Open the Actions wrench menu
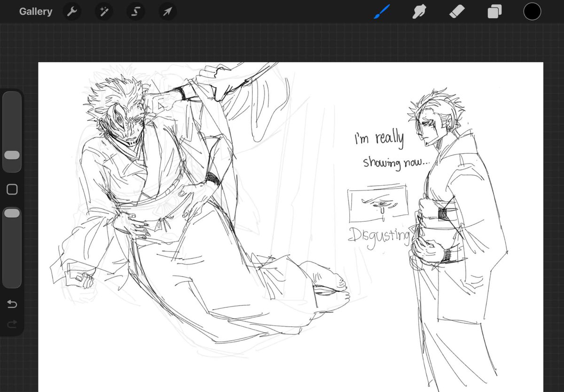 point(72,12)
